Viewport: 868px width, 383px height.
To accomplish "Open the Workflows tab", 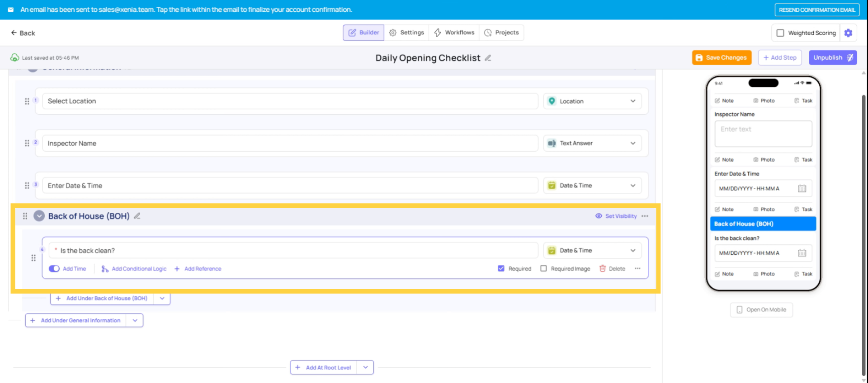I will pyautogui.click(x=454, y=33).
